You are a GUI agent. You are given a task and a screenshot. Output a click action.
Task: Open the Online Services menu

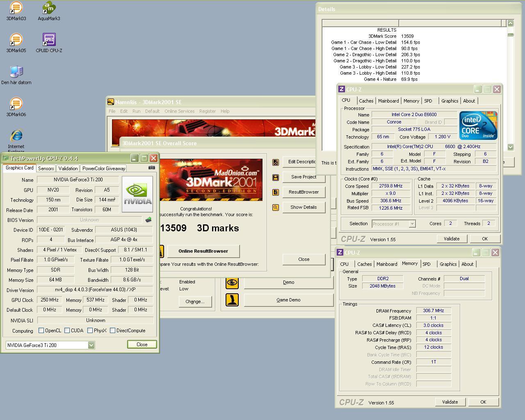coord(180,111)
